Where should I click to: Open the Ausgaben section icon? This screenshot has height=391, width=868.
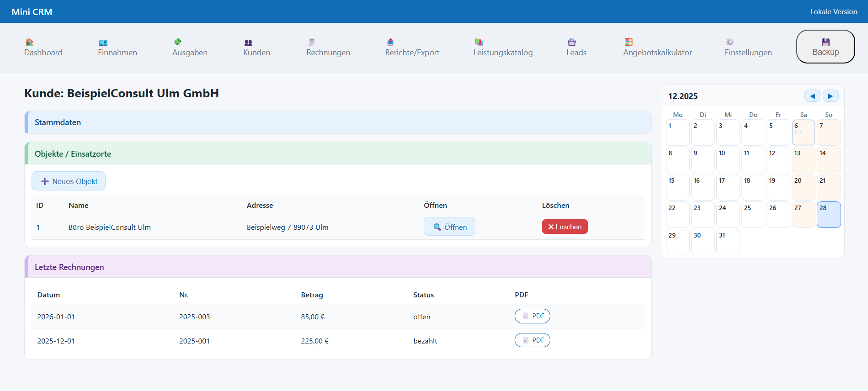(178, 42)
